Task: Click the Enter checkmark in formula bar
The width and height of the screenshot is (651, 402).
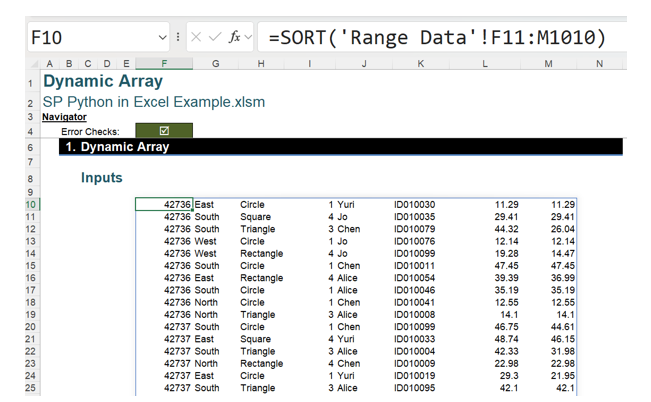Action: (215, 38)
